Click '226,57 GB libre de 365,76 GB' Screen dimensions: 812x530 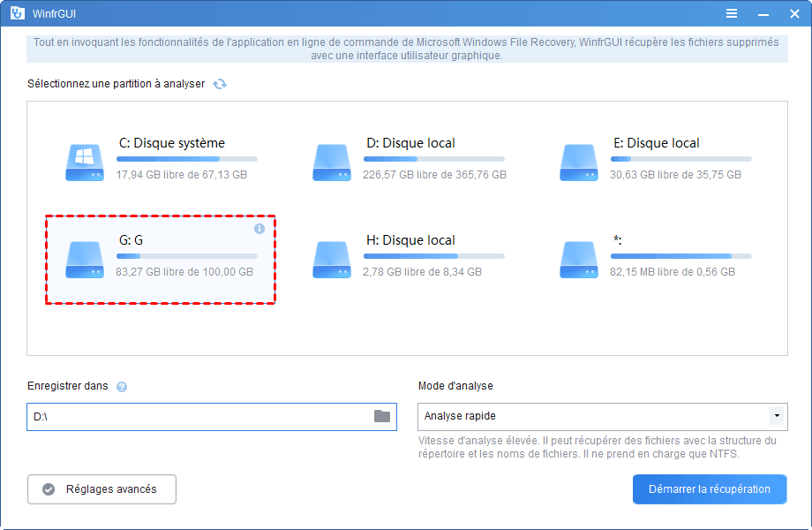pos(434,175)
